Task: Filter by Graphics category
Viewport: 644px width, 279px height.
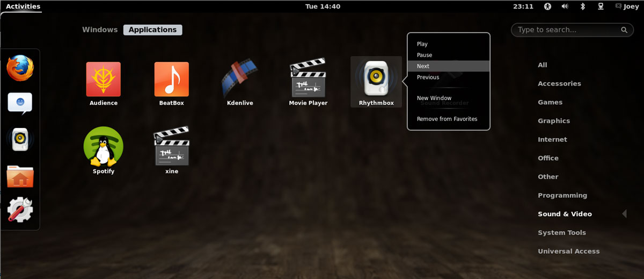Action: click(554, 121)
